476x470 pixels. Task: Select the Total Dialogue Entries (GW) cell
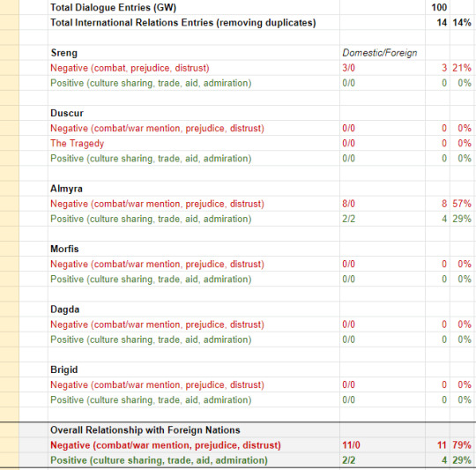click(194, 7)
